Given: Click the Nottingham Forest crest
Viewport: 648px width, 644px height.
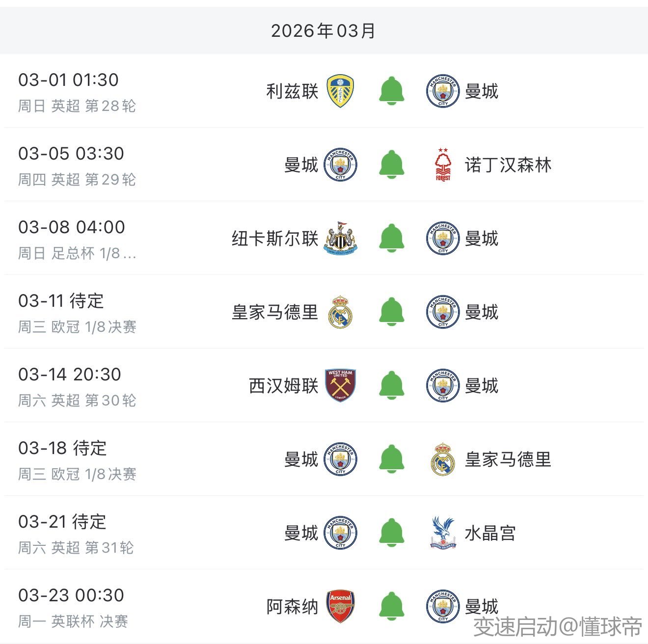Looking at the screenshot, I should [x=443, y=165].
